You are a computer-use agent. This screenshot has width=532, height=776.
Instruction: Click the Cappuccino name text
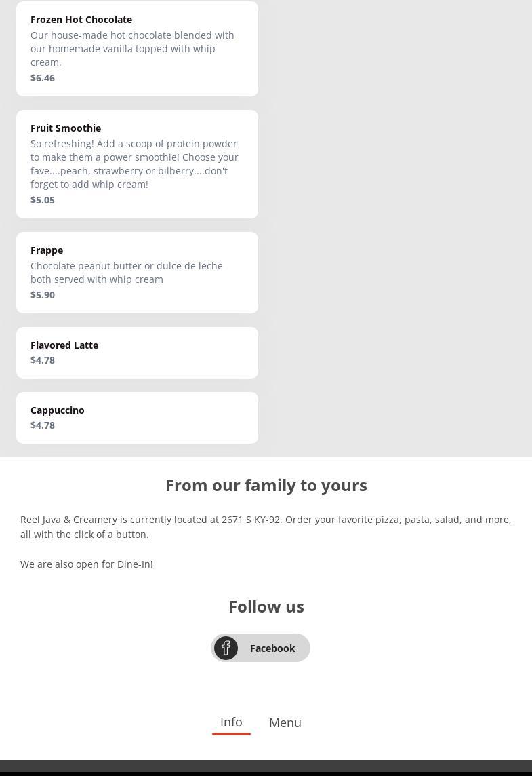[58, 410]
